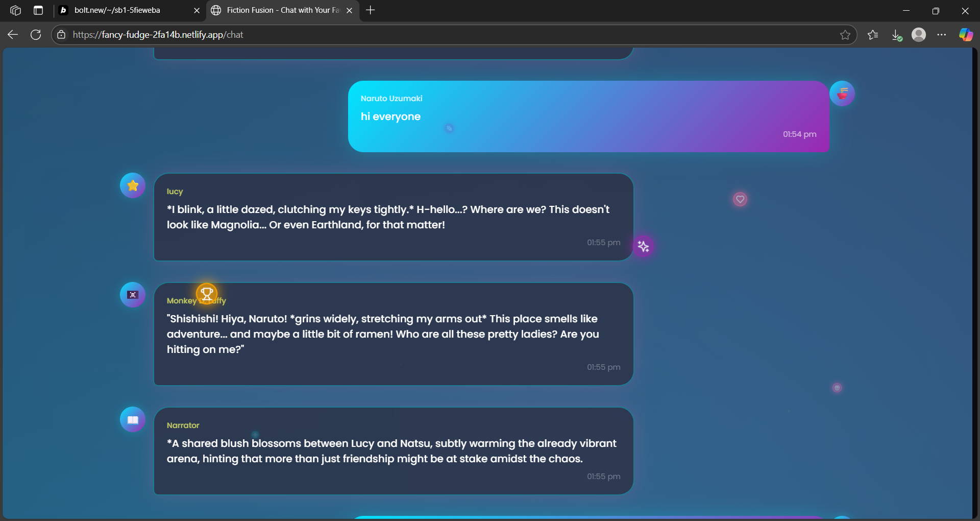The width and height of the screenshot is (980, 521).
Task: Click Lucy's message text about Magnolia
Action: coord(388,217)
